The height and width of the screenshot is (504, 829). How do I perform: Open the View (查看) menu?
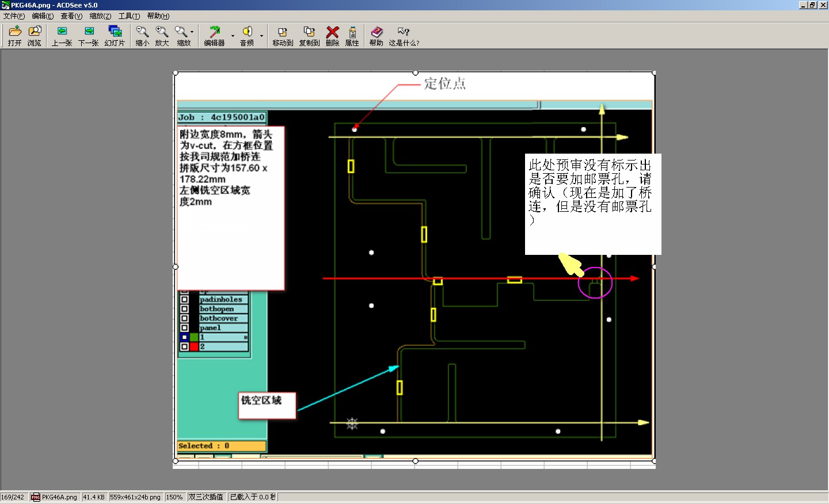(x=71, y=16)
